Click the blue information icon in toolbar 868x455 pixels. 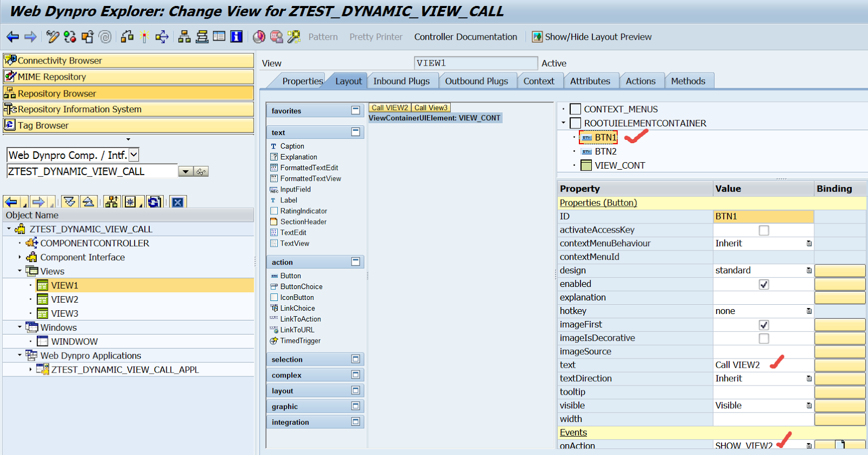pyautogui.click(x=237, y=37)
